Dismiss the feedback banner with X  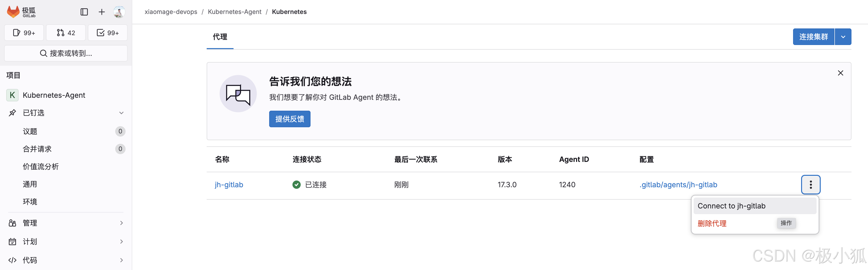click(x=840, y=73)
